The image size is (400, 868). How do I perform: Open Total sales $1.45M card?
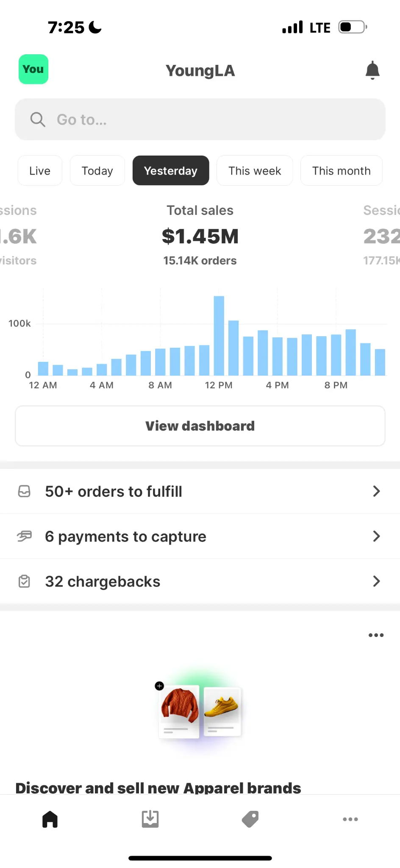200,235
